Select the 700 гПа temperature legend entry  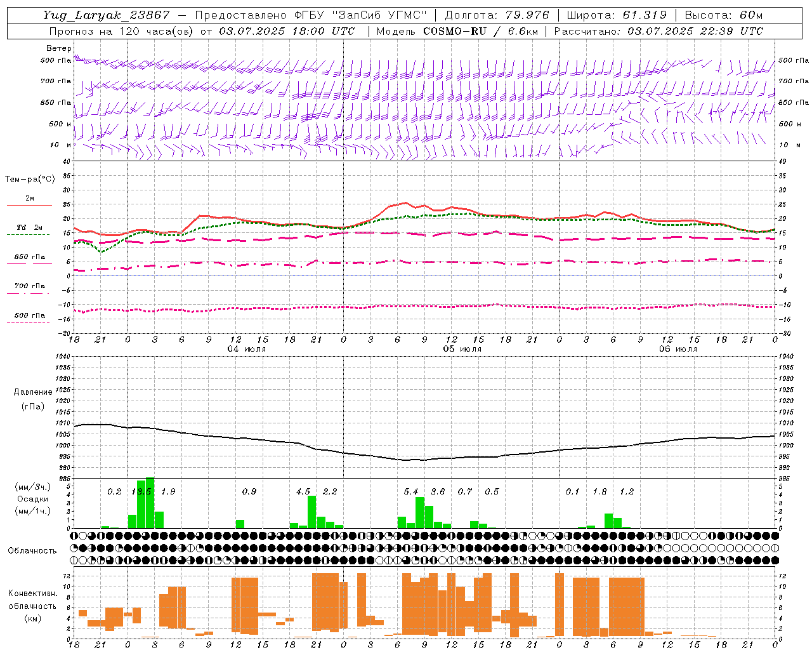29,289
